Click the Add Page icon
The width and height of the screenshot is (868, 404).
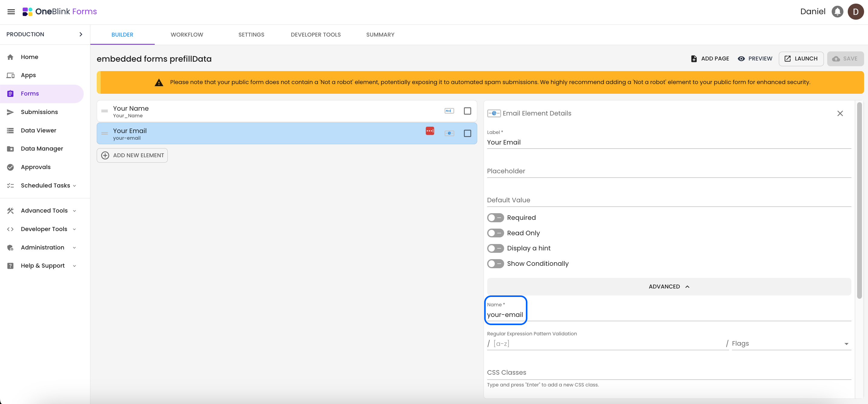[x=694, y=59]
